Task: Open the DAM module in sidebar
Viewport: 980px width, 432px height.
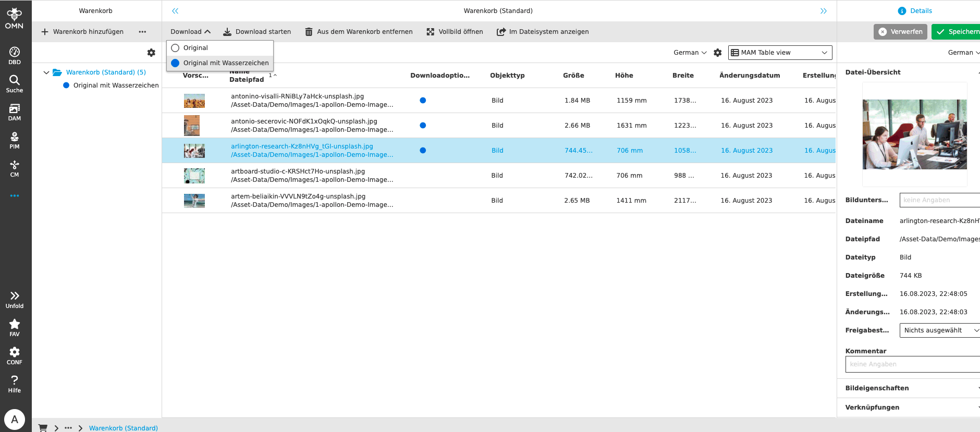Action: pos(15,112)
